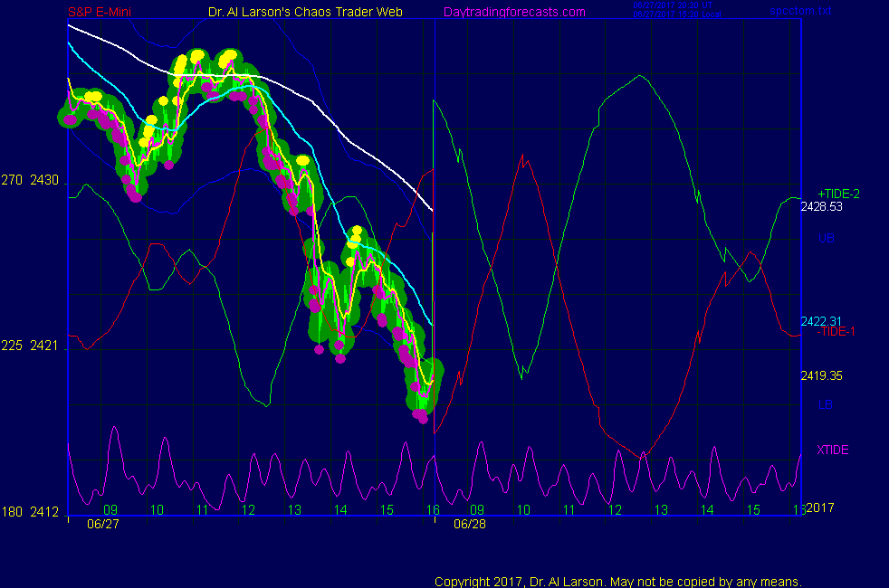This screenshot has width=889, height=588.
Task: Click the "S&P E-Mini" chart title
Action: [100, 12]
